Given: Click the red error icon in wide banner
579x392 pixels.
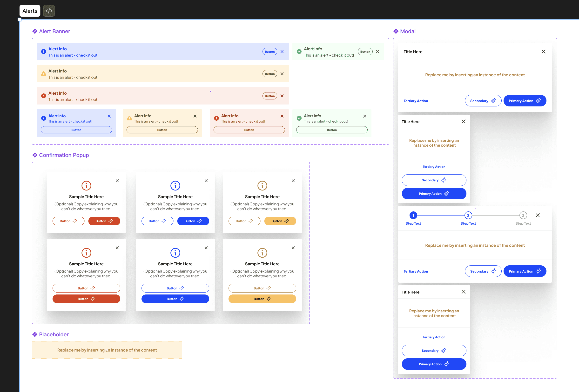Looking at the screenshot, I should [43, 96].
